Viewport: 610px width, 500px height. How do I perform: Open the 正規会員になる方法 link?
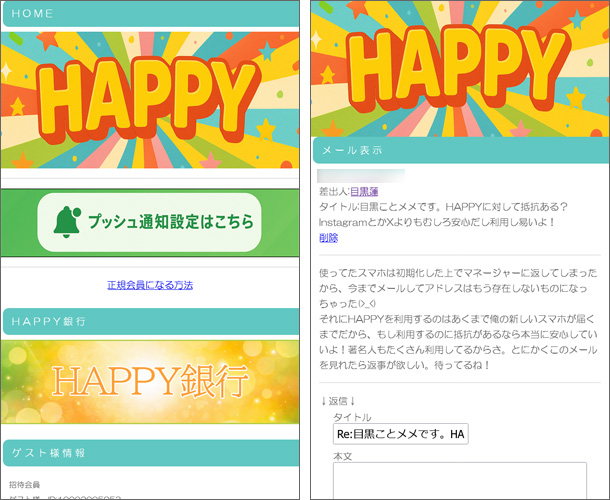pos(150,285)
